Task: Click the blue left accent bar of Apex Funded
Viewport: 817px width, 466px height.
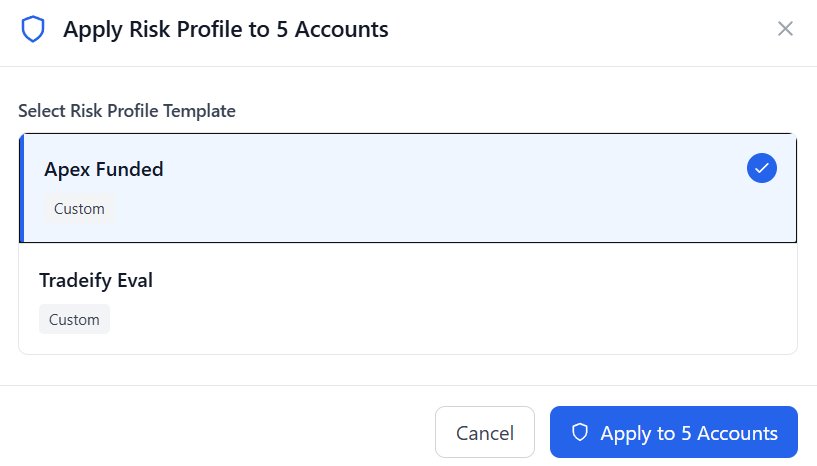Action: tap(21, 188)
